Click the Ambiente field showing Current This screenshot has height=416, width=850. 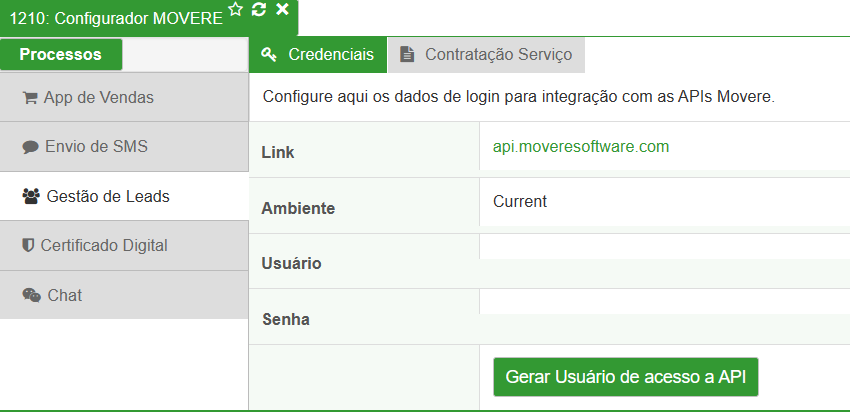665,201
